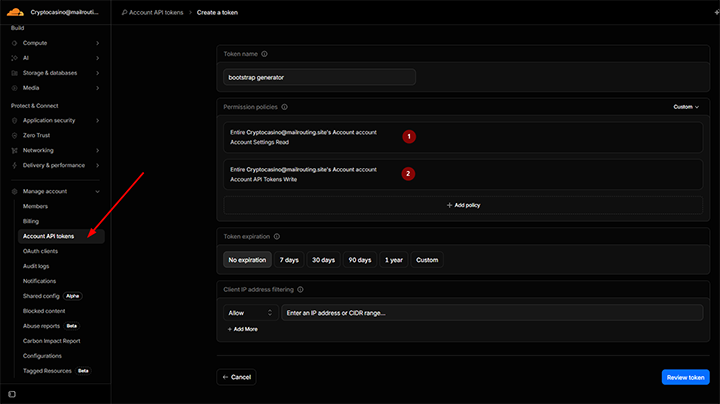Click the IP address or CIDR range field
Screen dimensions: 720x404
[492, 313]
